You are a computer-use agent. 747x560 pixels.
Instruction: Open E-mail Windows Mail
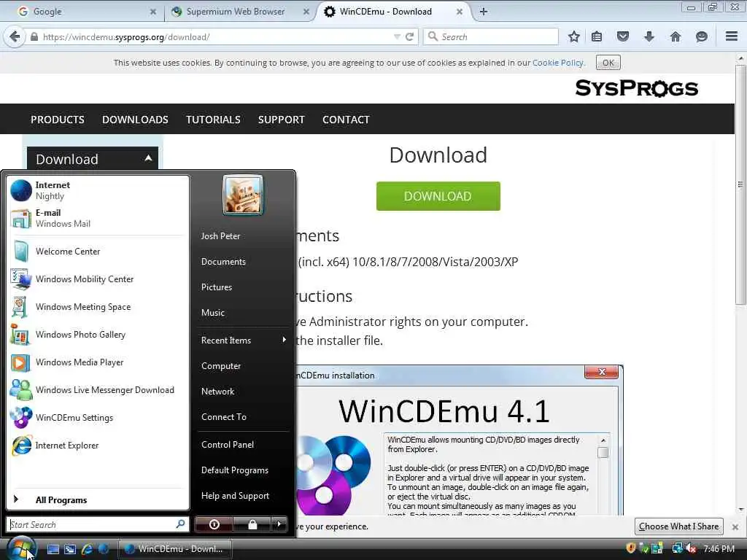pos(98,218)
